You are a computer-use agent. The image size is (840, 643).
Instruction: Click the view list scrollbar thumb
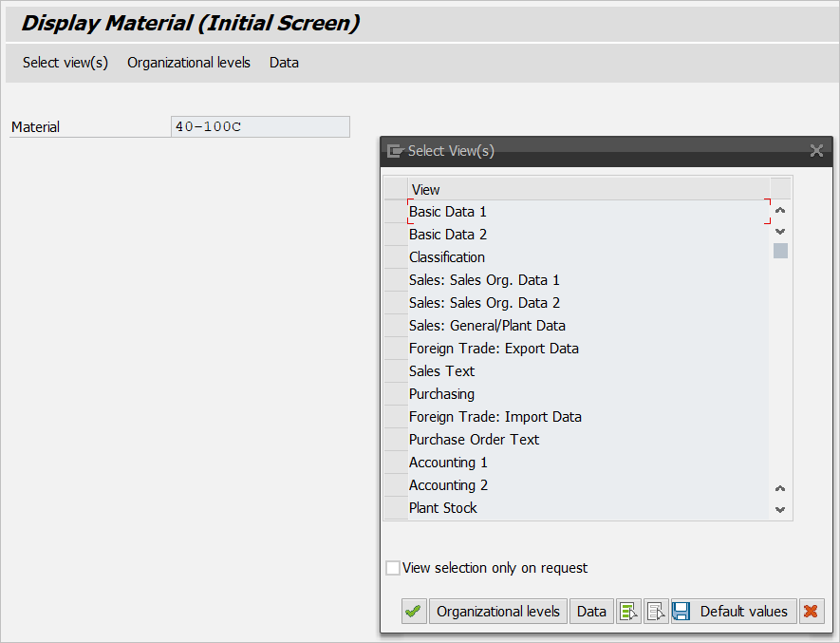(x=780, y=251)
